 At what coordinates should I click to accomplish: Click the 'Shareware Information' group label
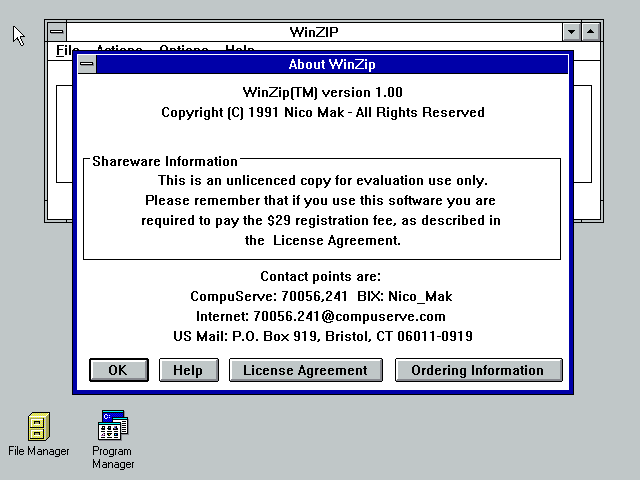coord(165,161)
